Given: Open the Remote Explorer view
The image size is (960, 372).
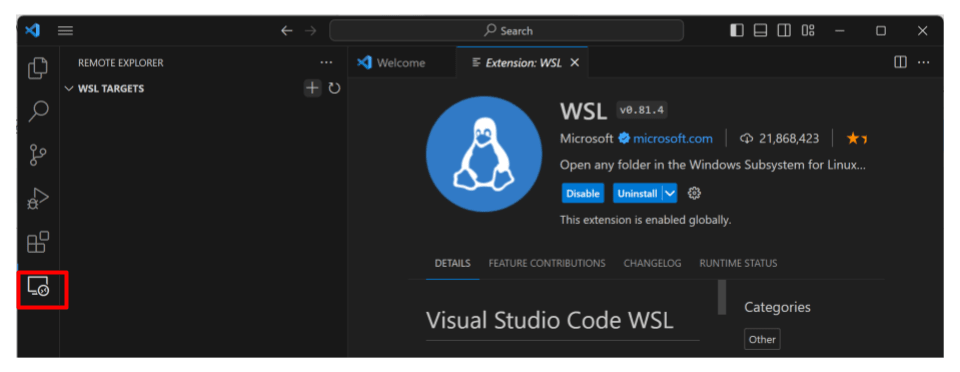Looking at the screenshot, I should coord(38,287).
